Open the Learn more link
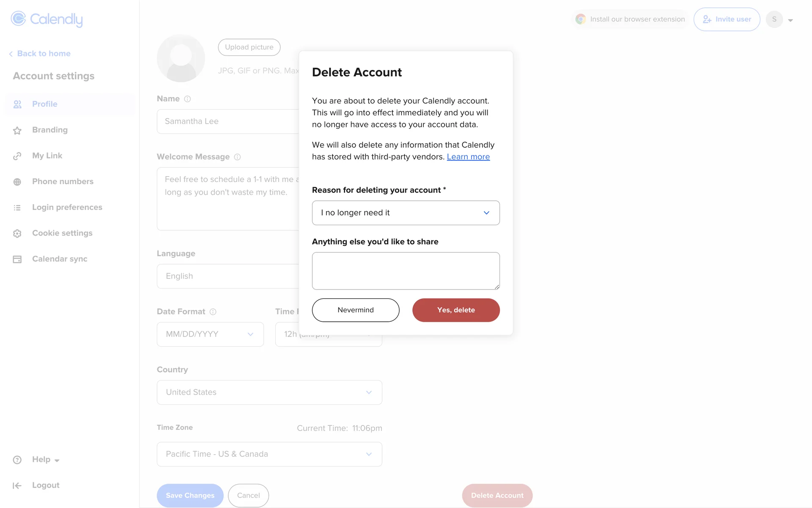812x508 pixels. [468, 157]
